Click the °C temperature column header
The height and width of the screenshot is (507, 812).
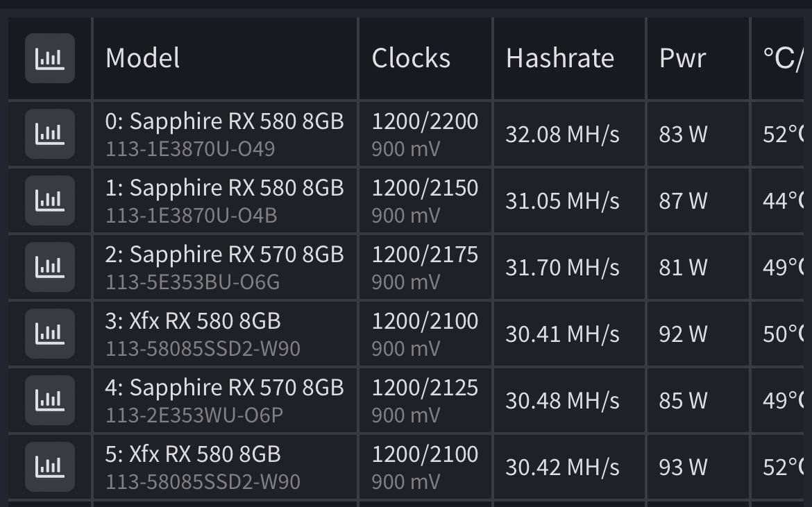tap(782, 58)
